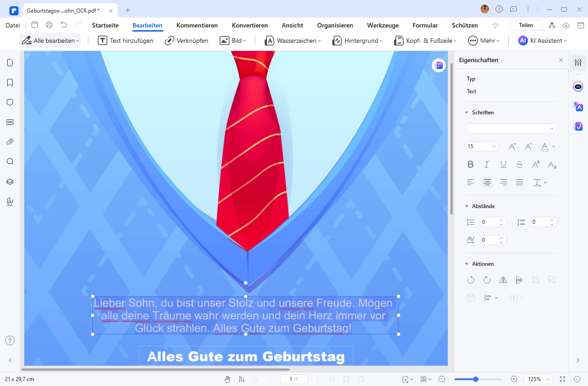Switch to the Kommentieren tab

[197, 25]
